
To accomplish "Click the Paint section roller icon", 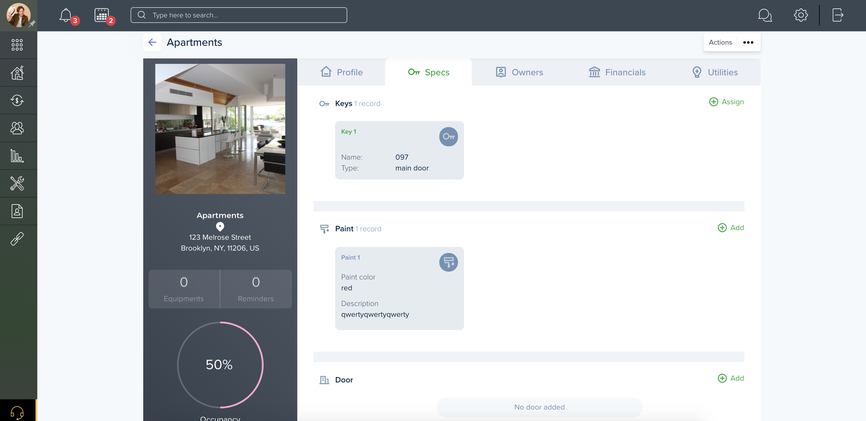I will point(324,229).
